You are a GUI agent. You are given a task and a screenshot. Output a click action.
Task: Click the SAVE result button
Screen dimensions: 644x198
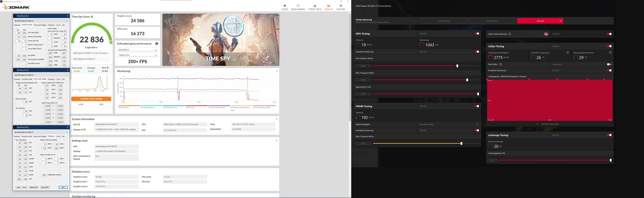101,104
